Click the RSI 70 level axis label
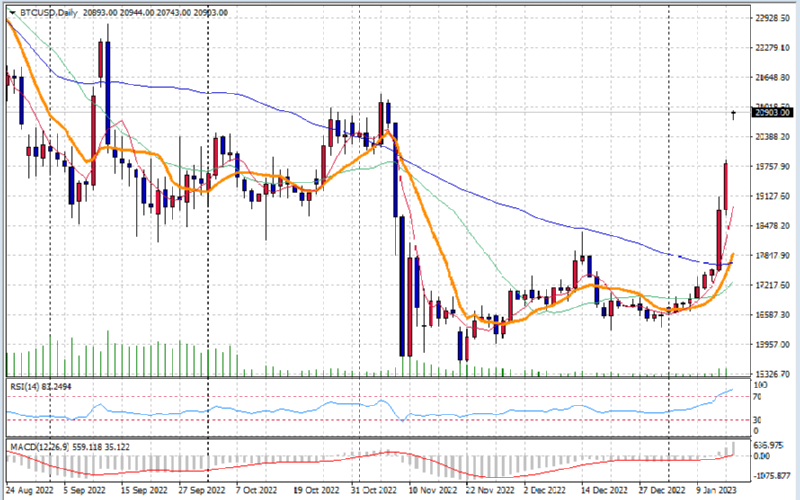 pos(757,397)
